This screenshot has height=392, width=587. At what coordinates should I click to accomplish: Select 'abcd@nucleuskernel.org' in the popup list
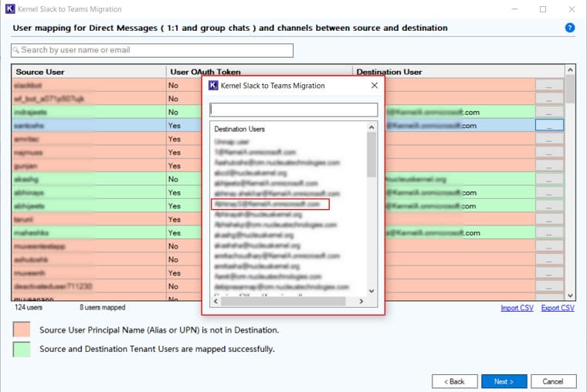tap(250, 173)
